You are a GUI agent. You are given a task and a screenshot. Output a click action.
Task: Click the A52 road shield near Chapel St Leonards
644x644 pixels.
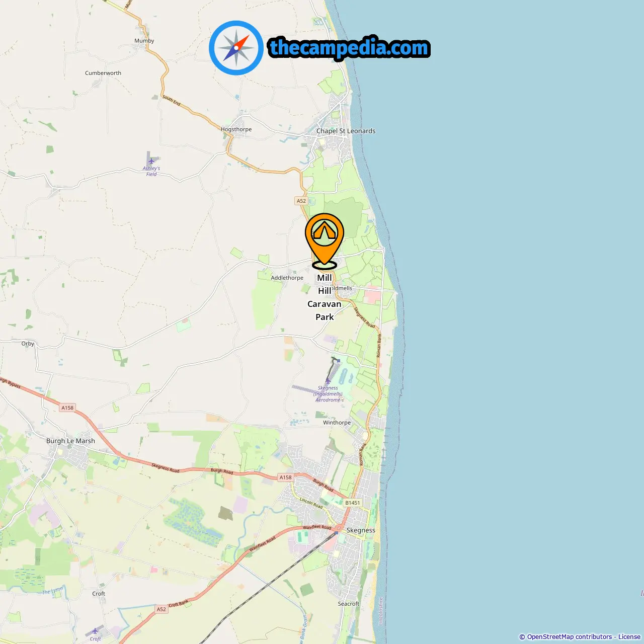coord(301,201)
